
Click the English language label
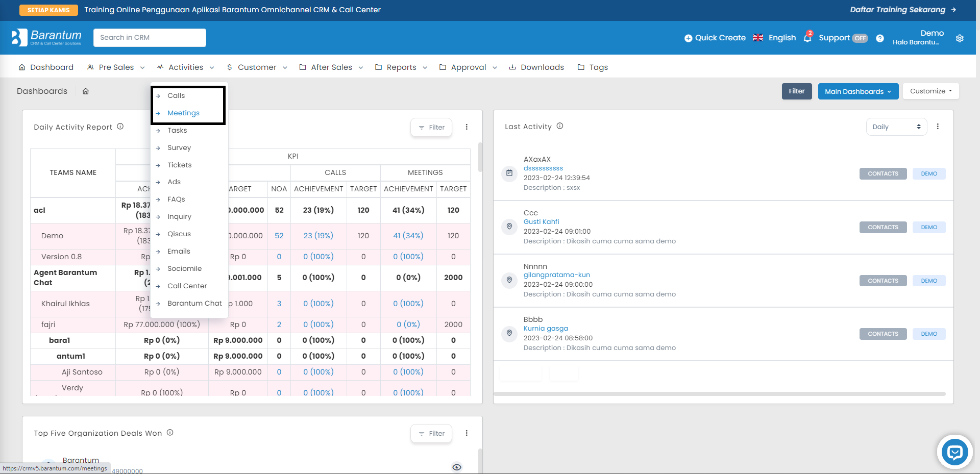click(782, 38)
